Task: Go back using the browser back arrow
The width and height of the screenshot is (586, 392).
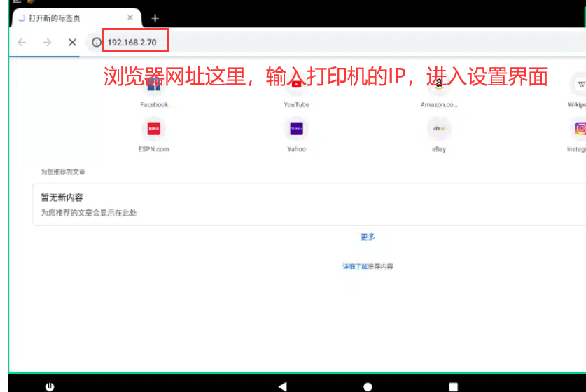Action: pyautogui.click(x=22, y=42)
